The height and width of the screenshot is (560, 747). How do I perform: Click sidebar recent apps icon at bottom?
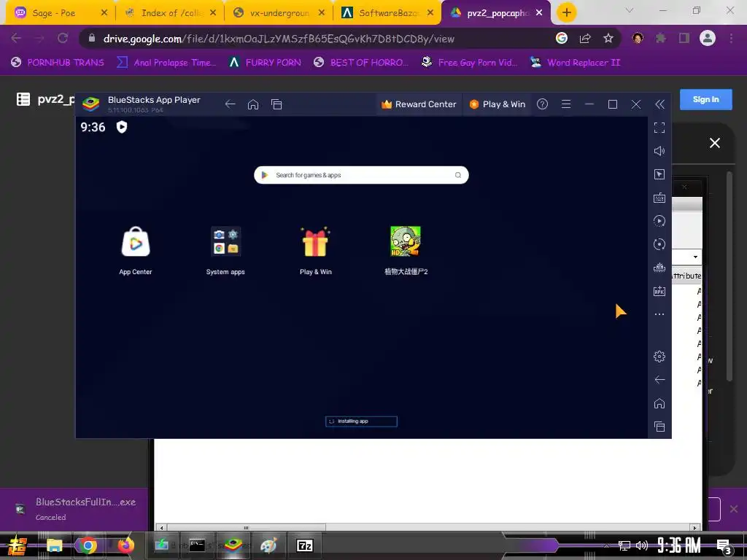pyautogui.click(x=659, y=427)
